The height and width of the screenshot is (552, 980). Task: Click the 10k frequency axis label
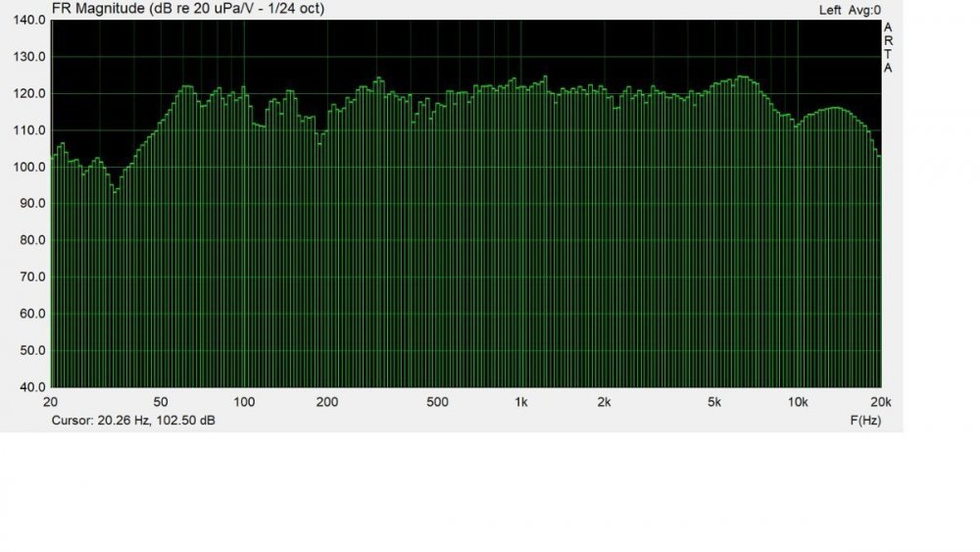[x=798, y=402]
